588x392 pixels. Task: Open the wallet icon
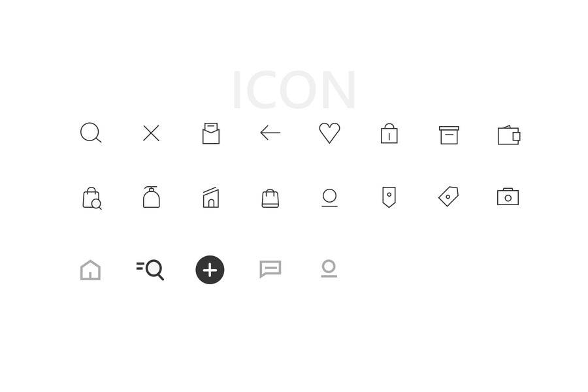pyautogui.click(x=509, y=135)
